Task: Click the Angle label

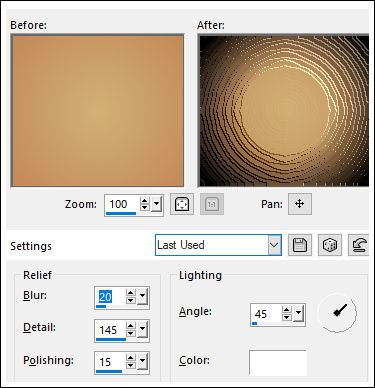Action: pyautogui.click(x=195, y=312)
